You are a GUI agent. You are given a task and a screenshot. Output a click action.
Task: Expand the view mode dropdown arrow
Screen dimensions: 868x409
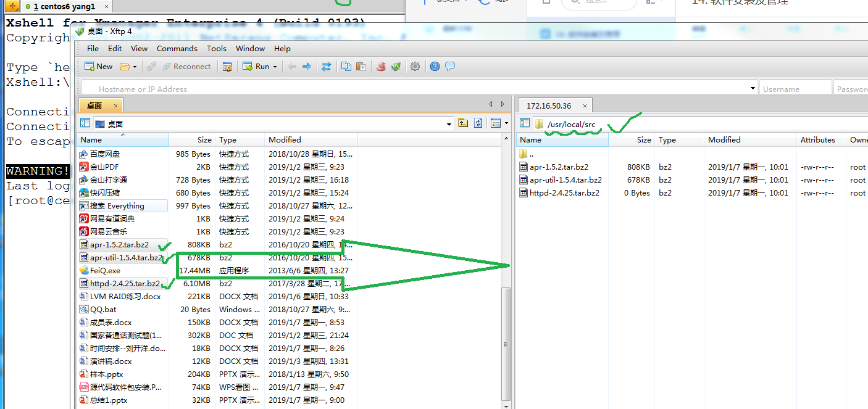[x=506, y=123]
